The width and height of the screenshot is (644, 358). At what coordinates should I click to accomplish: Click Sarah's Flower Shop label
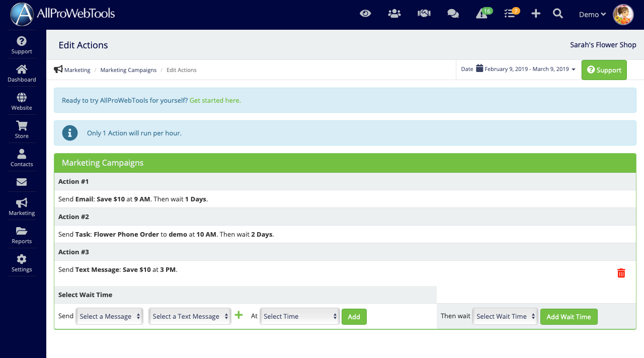pyautogui.click(x=603, y=45)
